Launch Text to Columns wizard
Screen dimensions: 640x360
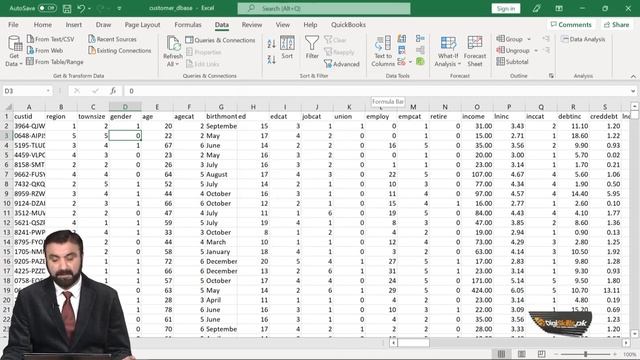pos(383,51)
